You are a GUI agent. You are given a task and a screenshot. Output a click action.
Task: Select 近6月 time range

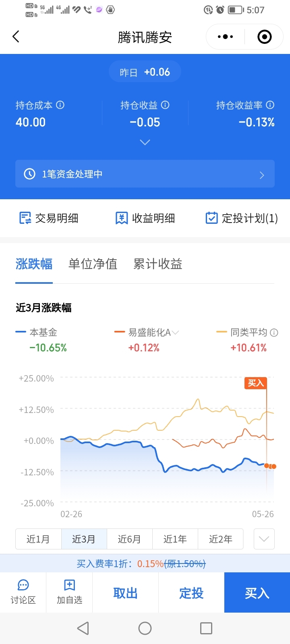129,539
